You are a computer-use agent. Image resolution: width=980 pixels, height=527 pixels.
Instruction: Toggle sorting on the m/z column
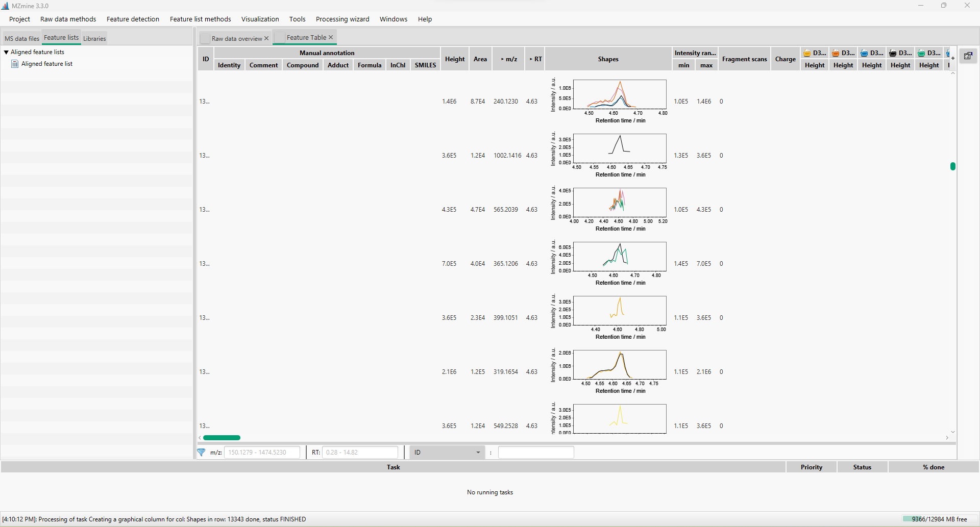(508, 59)
